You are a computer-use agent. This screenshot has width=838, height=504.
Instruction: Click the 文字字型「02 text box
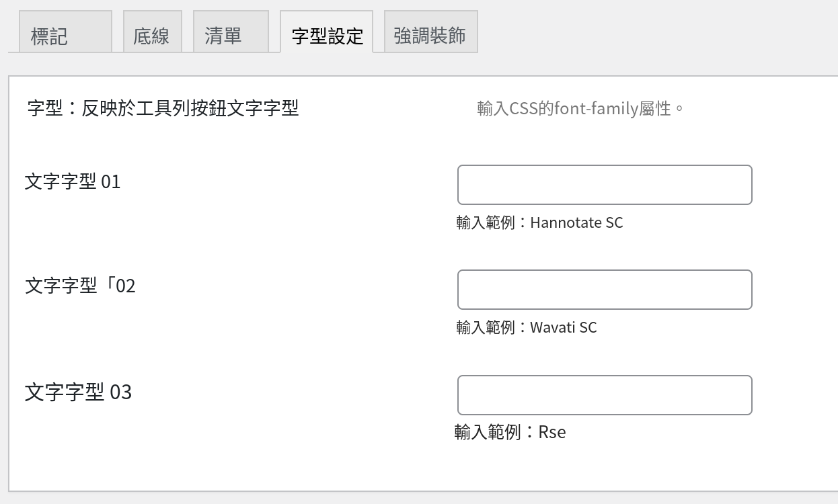click(605, 290)
